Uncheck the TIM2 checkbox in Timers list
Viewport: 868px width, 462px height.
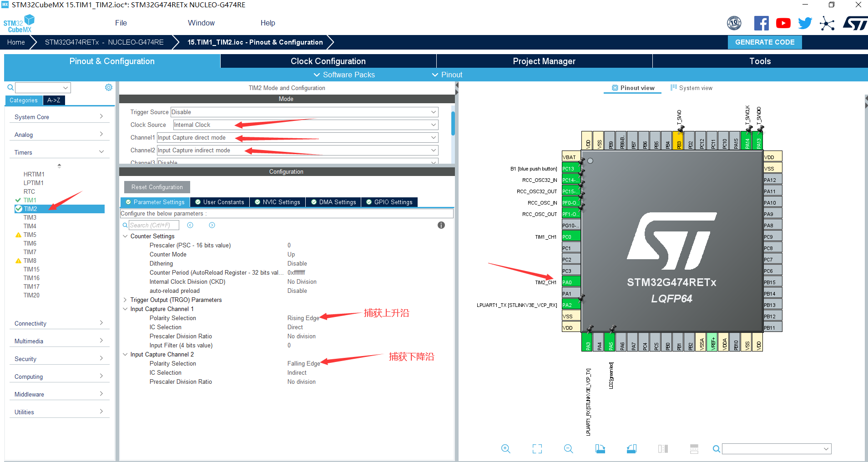pyautogui.click(x=18, y=209)
